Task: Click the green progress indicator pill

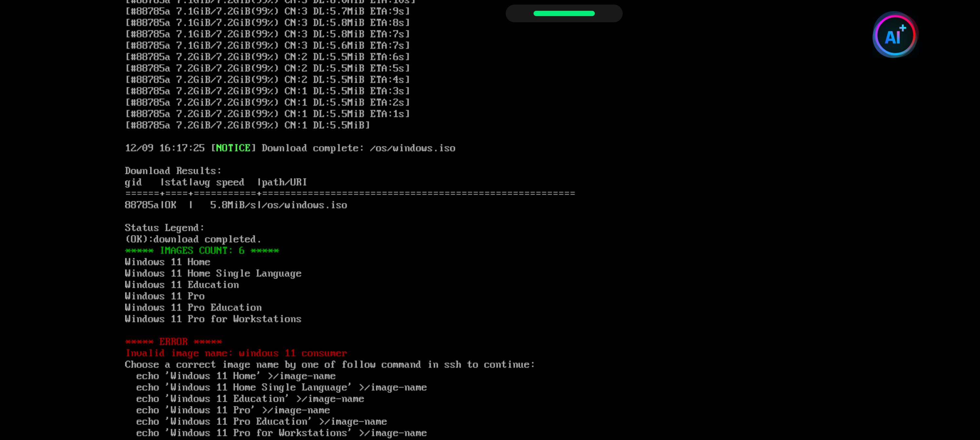Action: point(564,13)
